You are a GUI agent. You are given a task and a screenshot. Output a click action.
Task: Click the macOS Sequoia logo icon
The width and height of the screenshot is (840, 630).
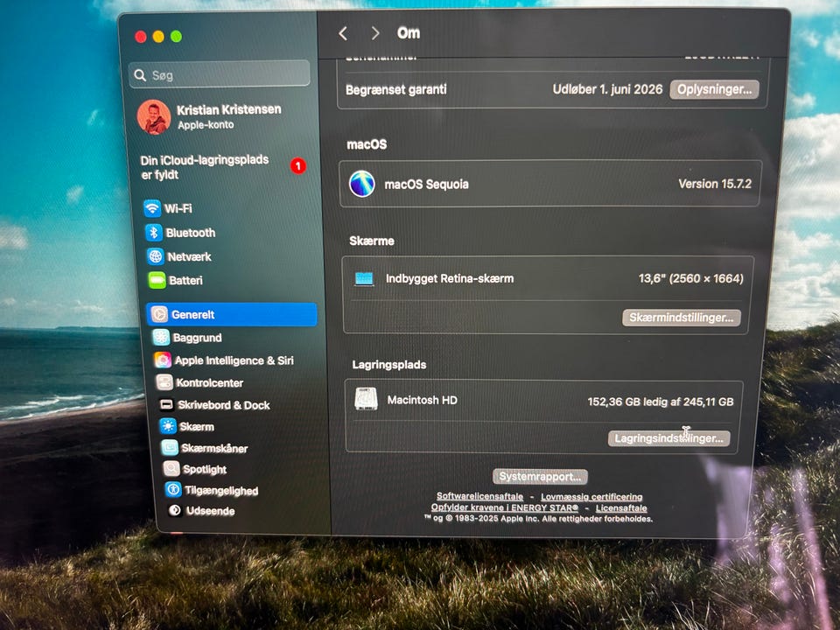tap(362, 184)
